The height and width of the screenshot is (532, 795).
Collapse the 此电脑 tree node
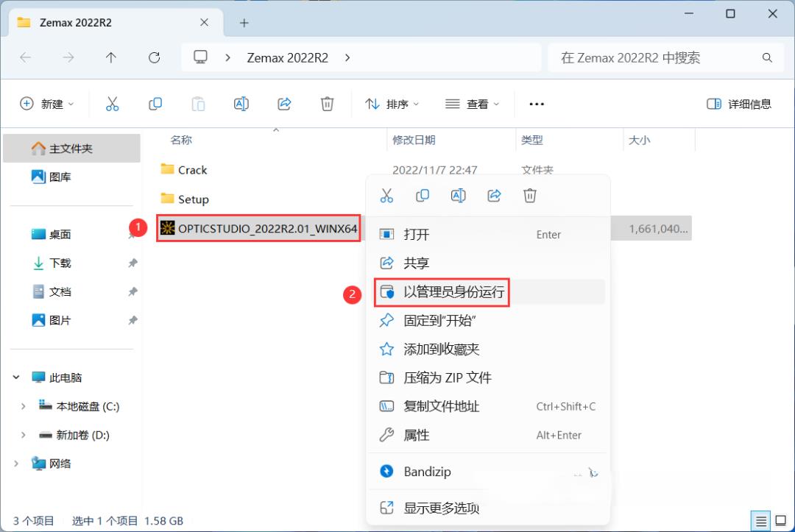[16, 377]
